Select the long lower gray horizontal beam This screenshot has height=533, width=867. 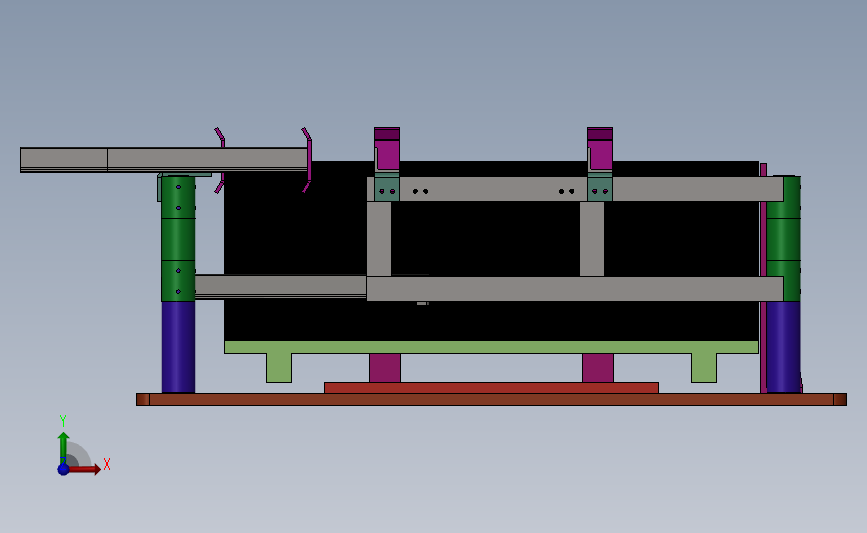click(x=575, y=289)
